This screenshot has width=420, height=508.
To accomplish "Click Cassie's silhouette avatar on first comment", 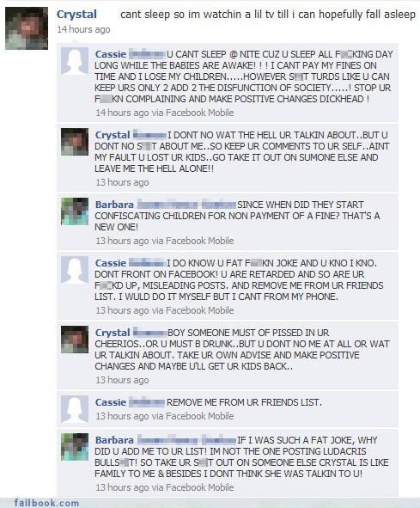I will pyautogui.click(x=75, y=61).
